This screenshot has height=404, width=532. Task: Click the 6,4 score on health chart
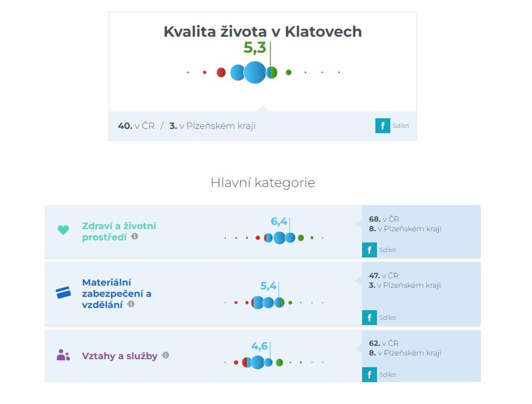279,222
